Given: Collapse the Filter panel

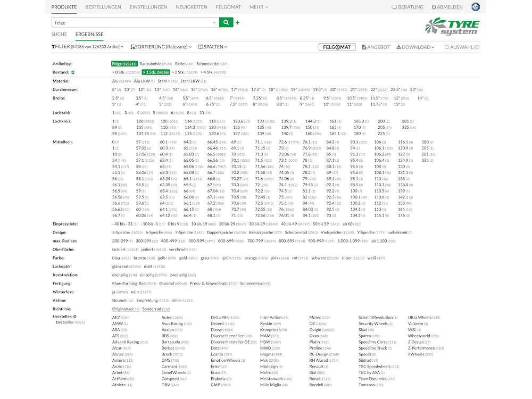Looking at the screenshot, I should coord(87,47).
